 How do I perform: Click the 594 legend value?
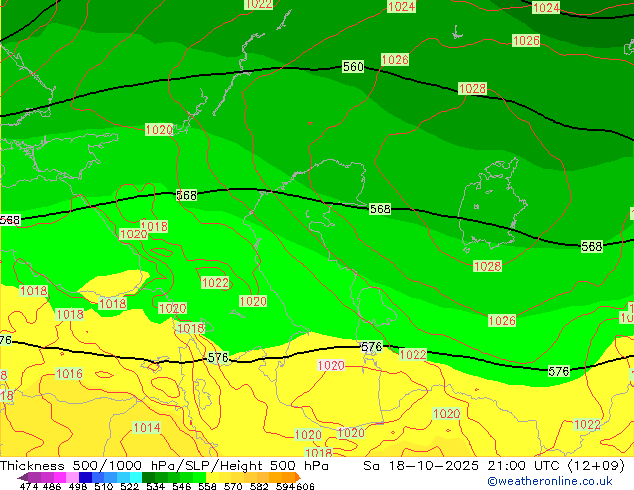[285, 486]
